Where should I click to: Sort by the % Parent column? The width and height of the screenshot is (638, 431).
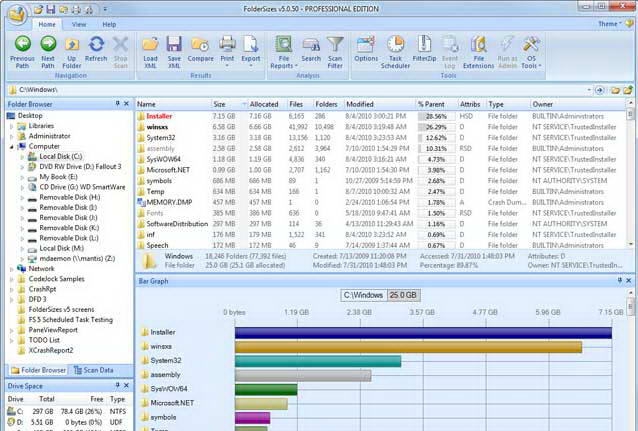[437, 104]
